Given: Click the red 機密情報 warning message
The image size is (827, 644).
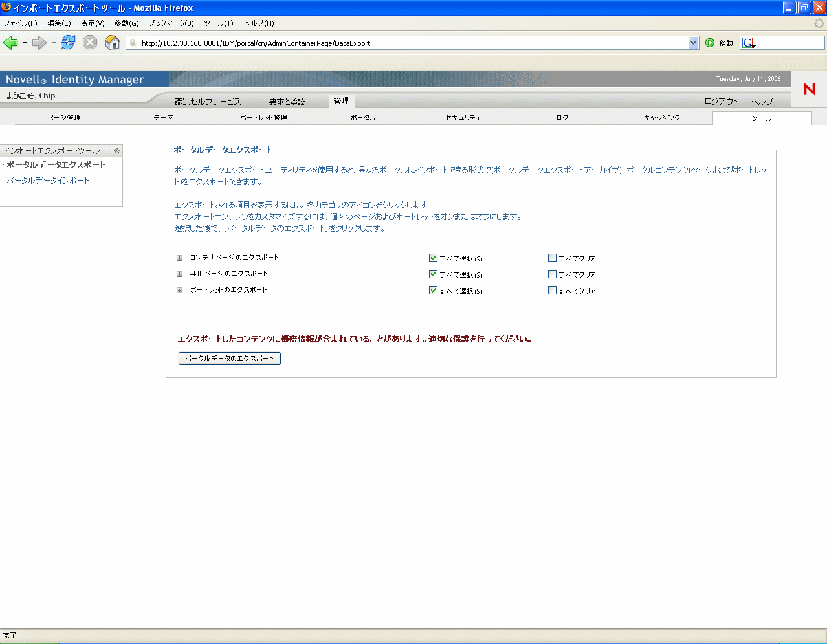Looking at the screenshot, I should [355, 339].
